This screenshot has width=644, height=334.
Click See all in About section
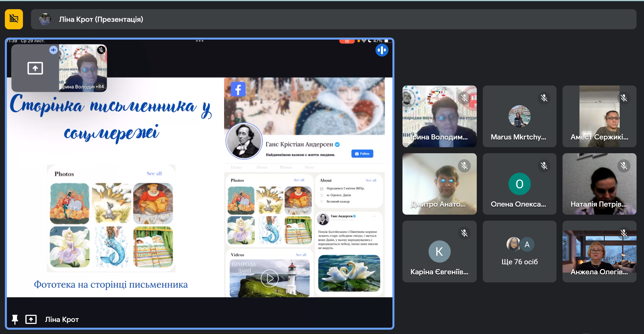371,180
